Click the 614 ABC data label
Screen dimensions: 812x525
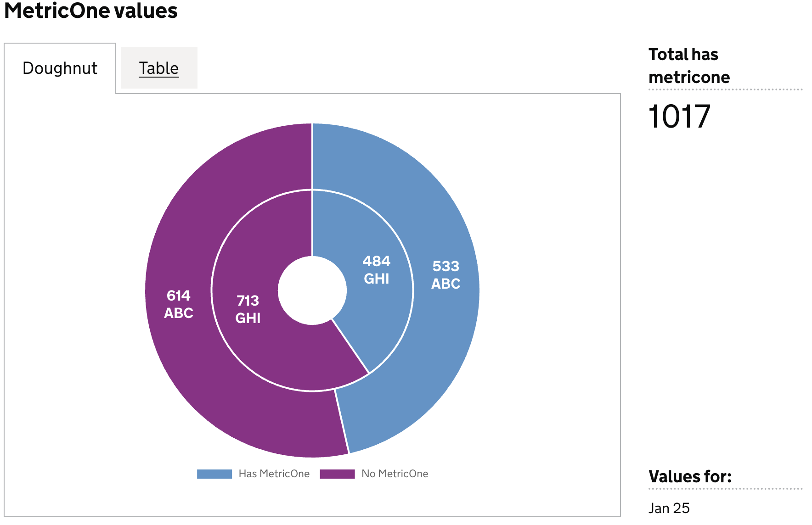pos(179,304)
